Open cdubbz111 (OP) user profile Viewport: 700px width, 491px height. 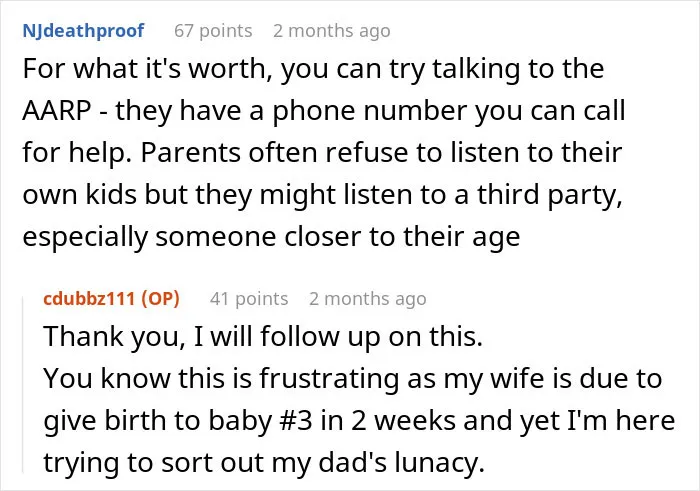[111, 298]
